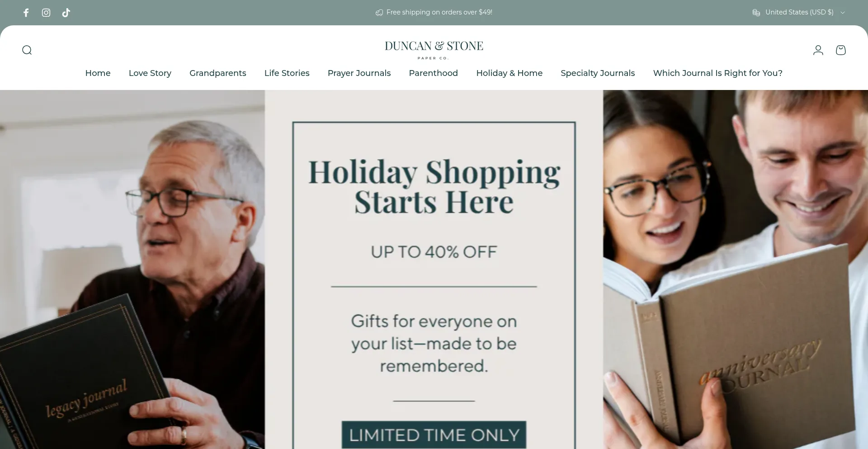This screenshot has width=868, height=449.
Task: Select Life Stories in navigation
Action: tap(287, 73)
